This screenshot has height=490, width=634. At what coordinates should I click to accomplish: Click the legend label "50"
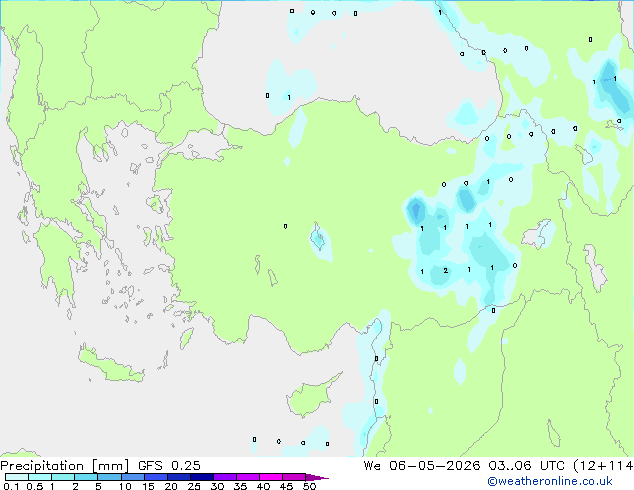(309, 486)
